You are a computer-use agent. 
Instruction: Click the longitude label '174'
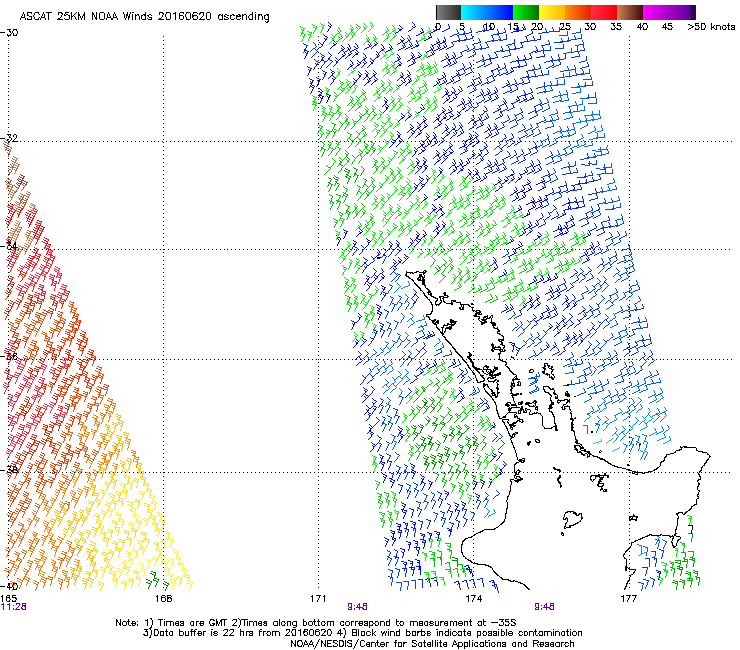pyautogui.click(x=473, y=599)
